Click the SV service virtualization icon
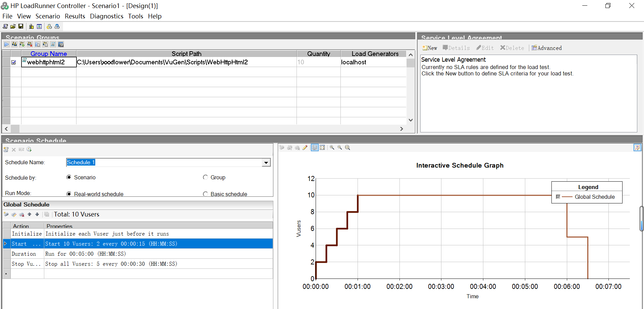Image resolution: width=644 pixels, height=309 pixels. (x=61, y=44)
